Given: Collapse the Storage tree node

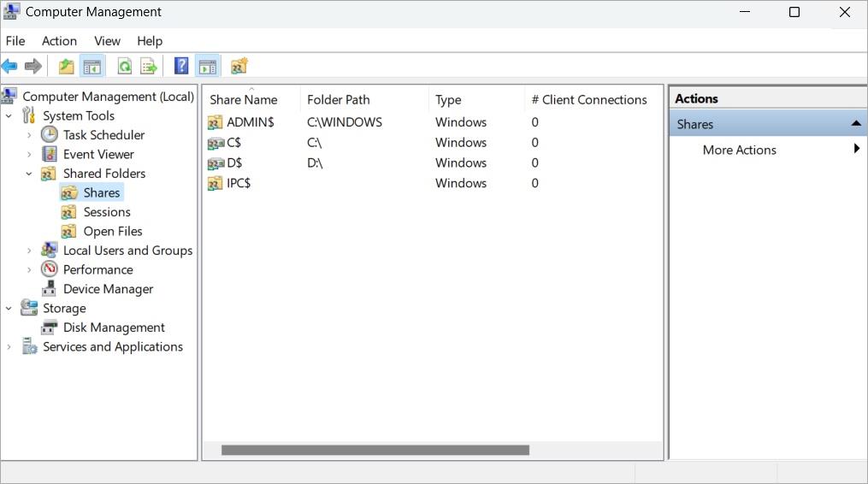Looking at the screenshot, I should [9, 308].
